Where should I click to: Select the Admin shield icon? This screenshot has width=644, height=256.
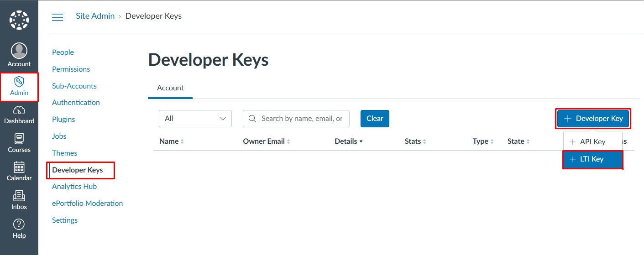tap(19, 82)
